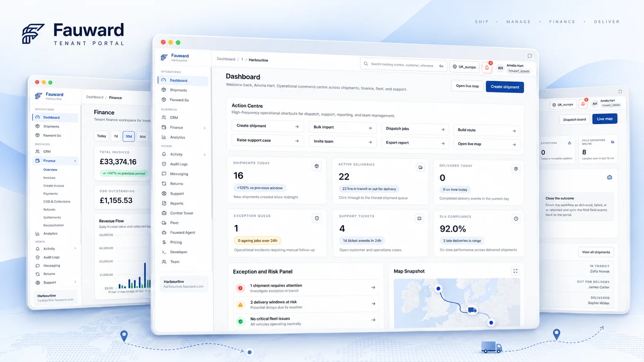This screenshot has height=362, width=644.
Task: Click the Dashboard breadcrumb link in the front window
Action: click(226, 59)
